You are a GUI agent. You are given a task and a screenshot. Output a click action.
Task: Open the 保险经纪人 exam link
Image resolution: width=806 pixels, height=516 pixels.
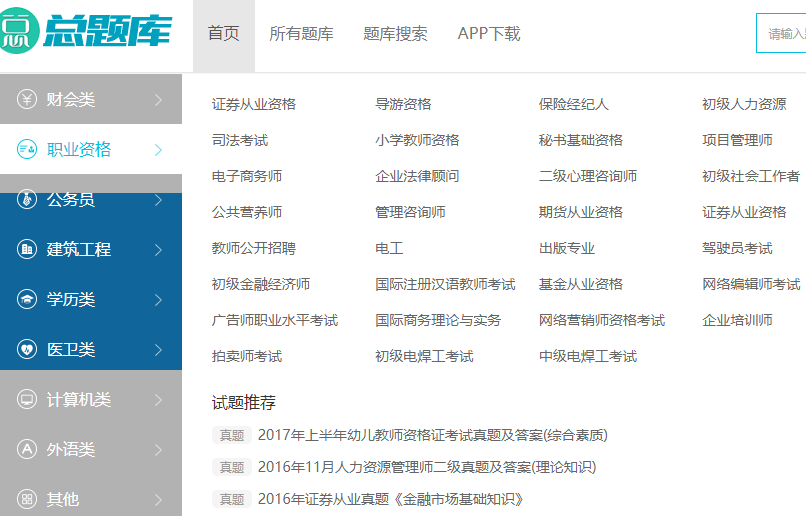click(x=574, y=104)
